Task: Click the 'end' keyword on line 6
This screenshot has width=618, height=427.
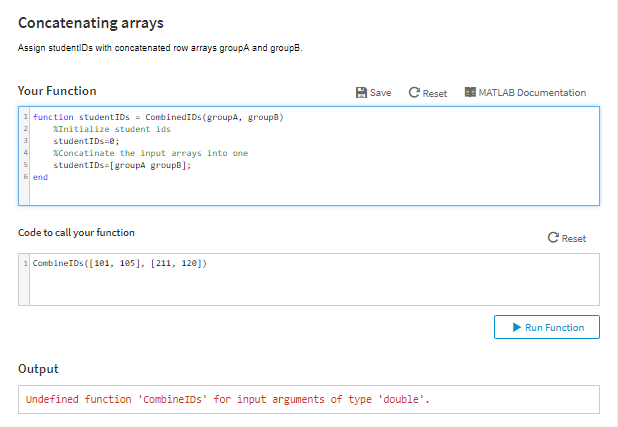Action: [40, 177]
